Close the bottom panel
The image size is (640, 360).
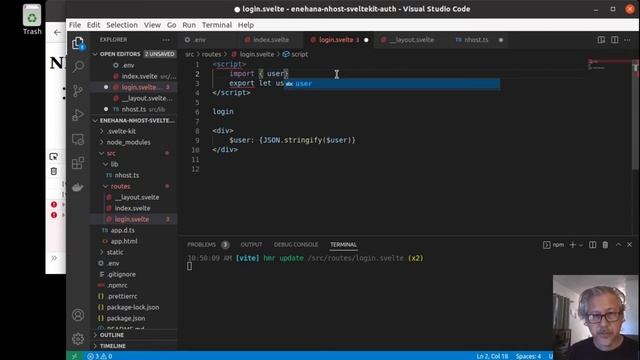click(629, 244)
